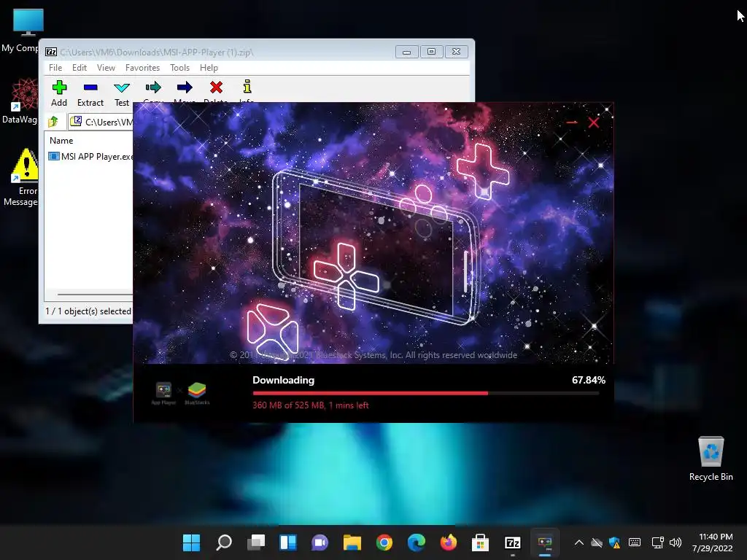Open the Windows Start menu

click(192, 542)
